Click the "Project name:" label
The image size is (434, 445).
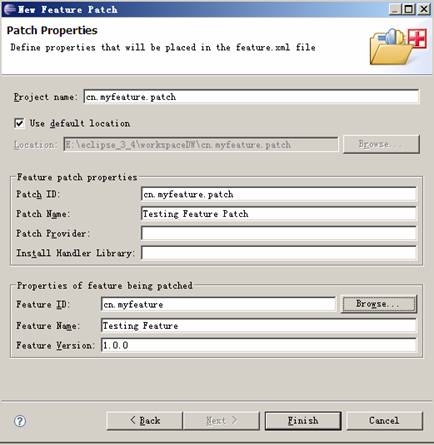46,97
